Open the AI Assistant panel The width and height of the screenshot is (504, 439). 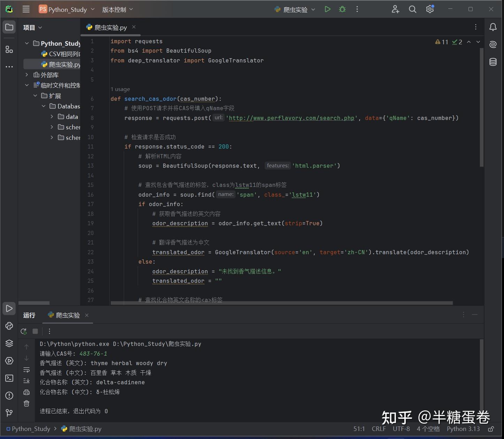(492, 44)
